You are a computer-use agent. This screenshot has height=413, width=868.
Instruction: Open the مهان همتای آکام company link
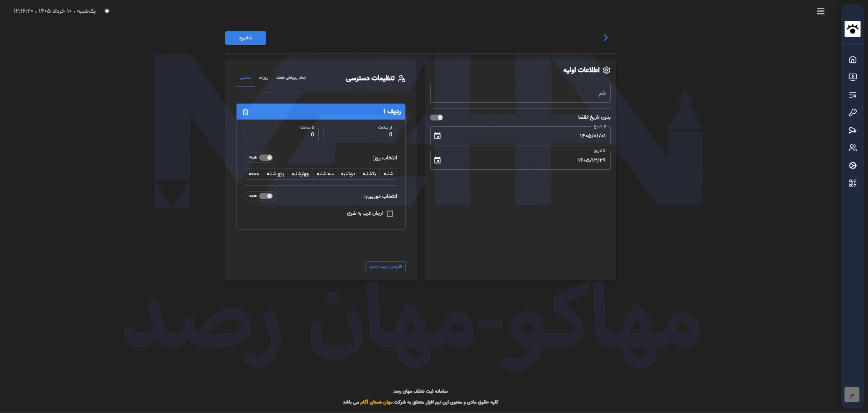coord(376,402)
